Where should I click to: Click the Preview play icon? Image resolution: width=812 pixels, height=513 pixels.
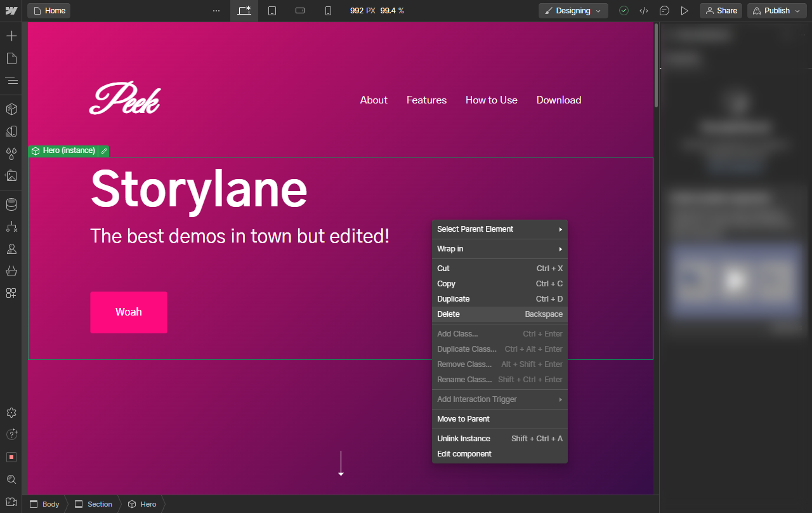(684, 11)
